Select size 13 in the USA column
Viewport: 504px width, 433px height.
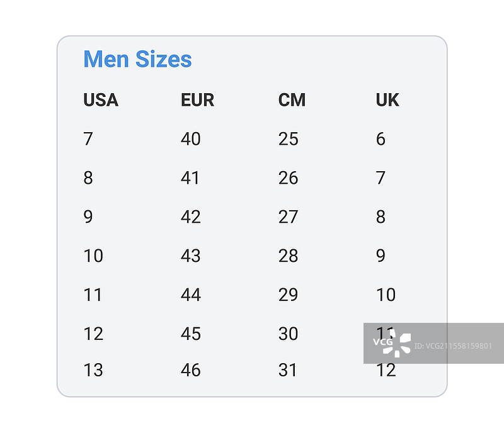tap(93, 370)
